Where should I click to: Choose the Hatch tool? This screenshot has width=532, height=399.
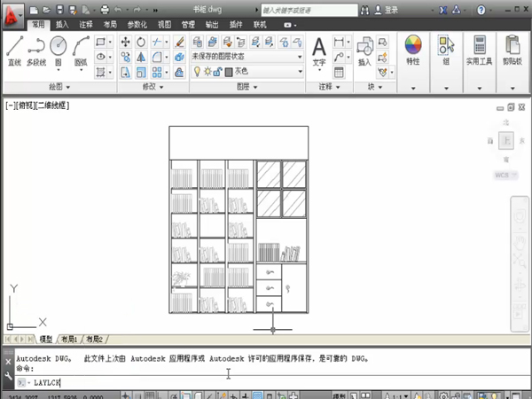[x=100, y=72]
